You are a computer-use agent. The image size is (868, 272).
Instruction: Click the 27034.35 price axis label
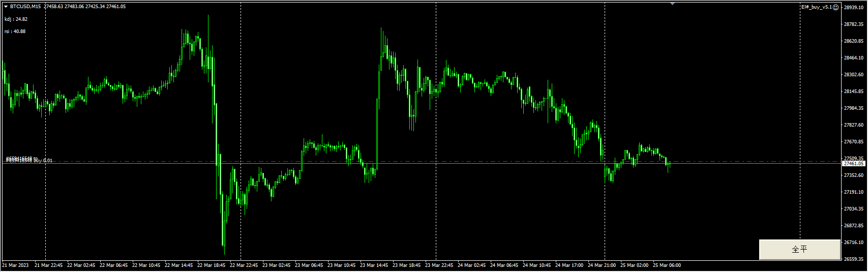point(854,208)
